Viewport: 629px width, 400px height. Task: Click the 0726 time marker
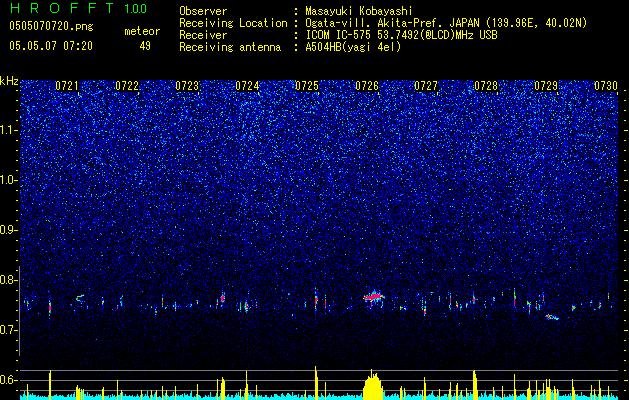click(367, 86)
